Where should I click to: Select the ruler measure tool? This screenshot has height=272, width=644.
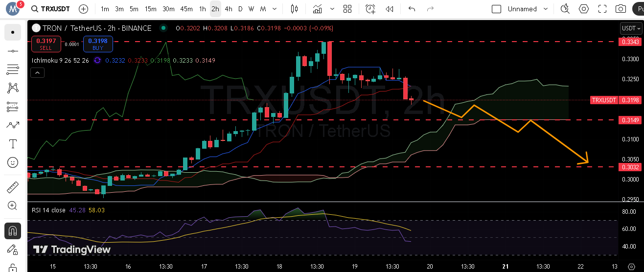[x=13, y=187]
